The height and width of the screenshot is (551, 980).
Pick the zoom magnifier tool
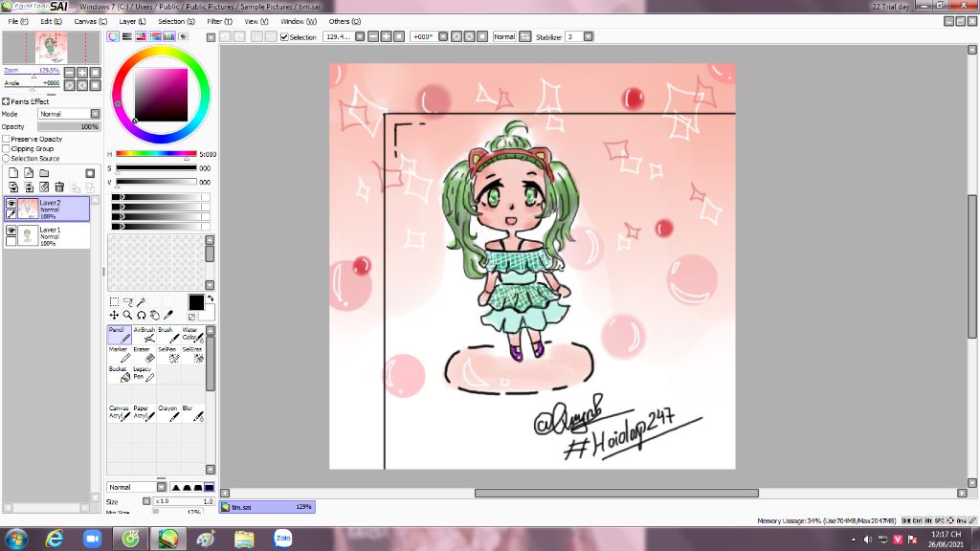click(127, 315)
